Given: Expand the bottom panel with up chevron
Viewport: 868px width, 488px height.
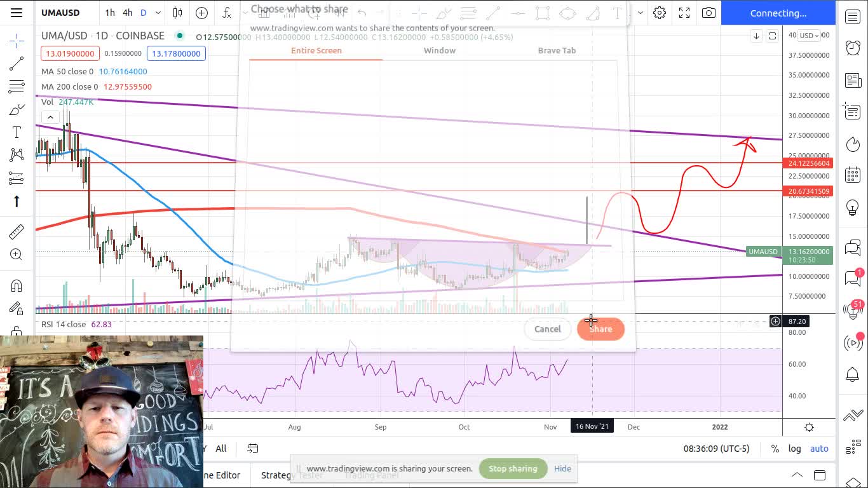Looking at the screenshot, I should coord(796,475).
